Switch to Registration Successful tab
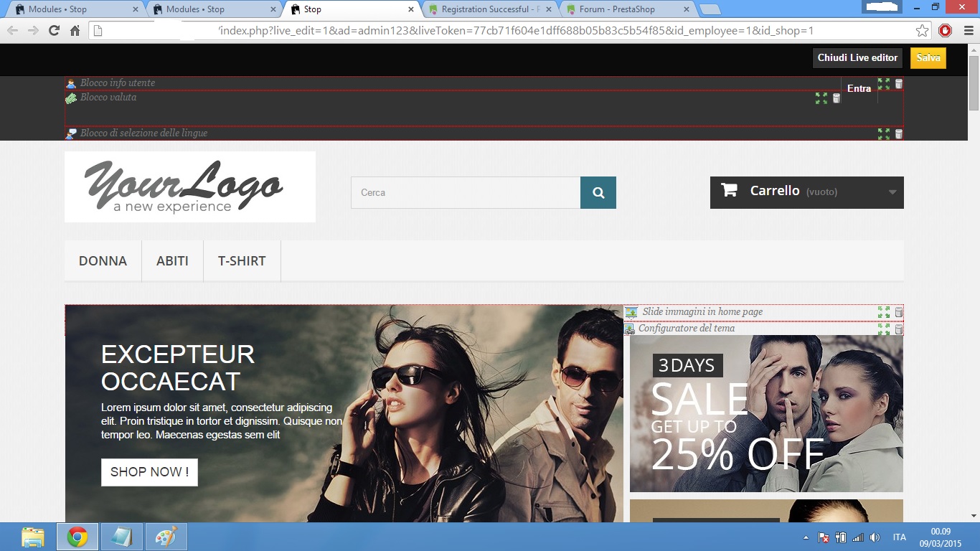Viewport: 980px width, 551px height. [x=489, y=9]
